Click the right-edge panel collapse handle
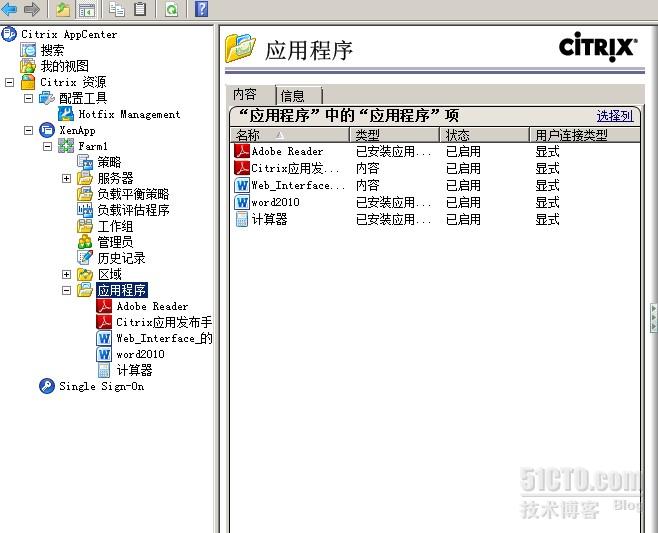 tap(653, 318)
